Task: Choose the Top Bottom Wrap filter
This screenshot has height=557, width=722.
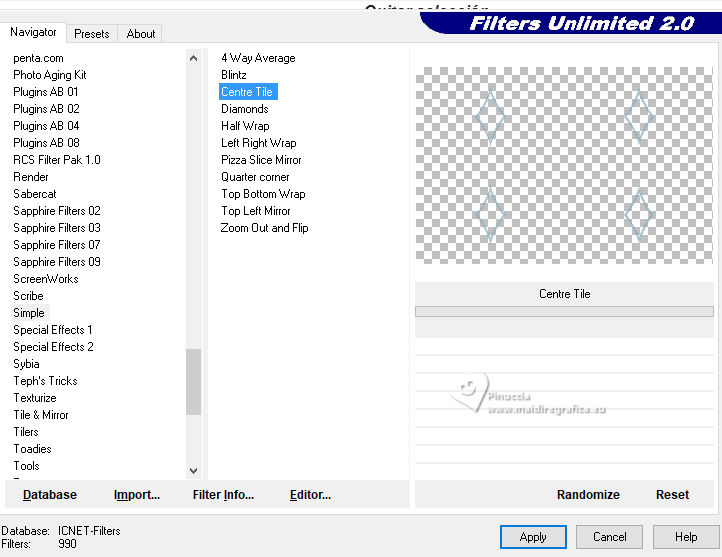Action: click(263, 194)
